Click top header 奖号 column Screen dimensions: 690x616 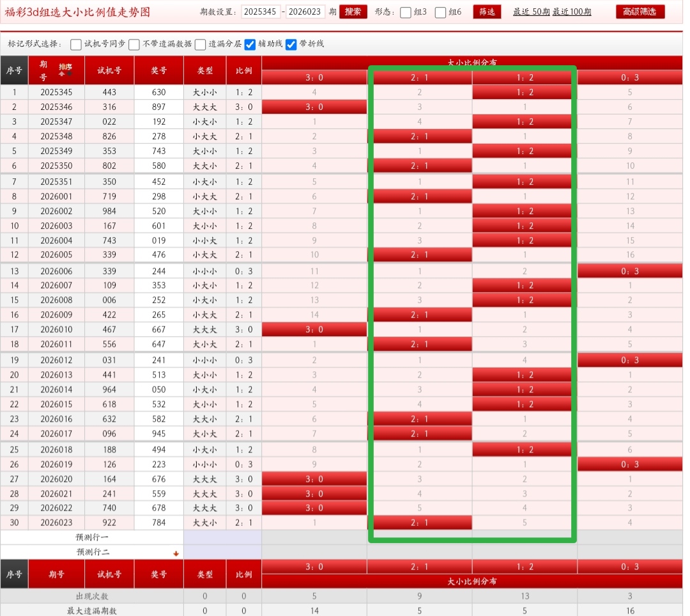pos(159,70)
